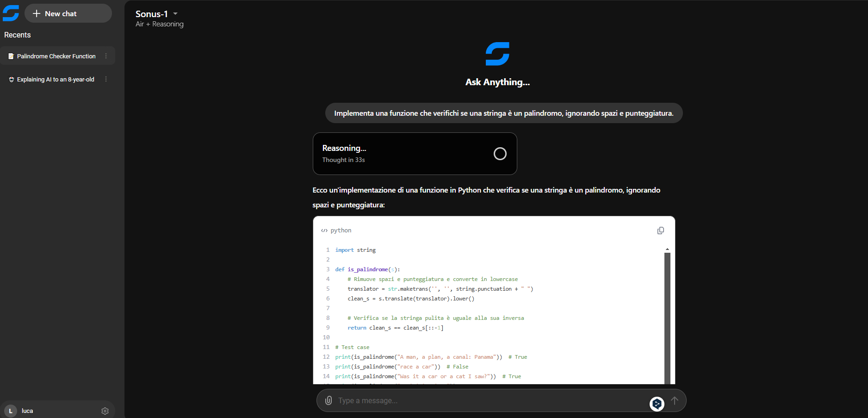868x418 pixels.
Task: Click the '# Test case' comment line
Action: (352, 347)
